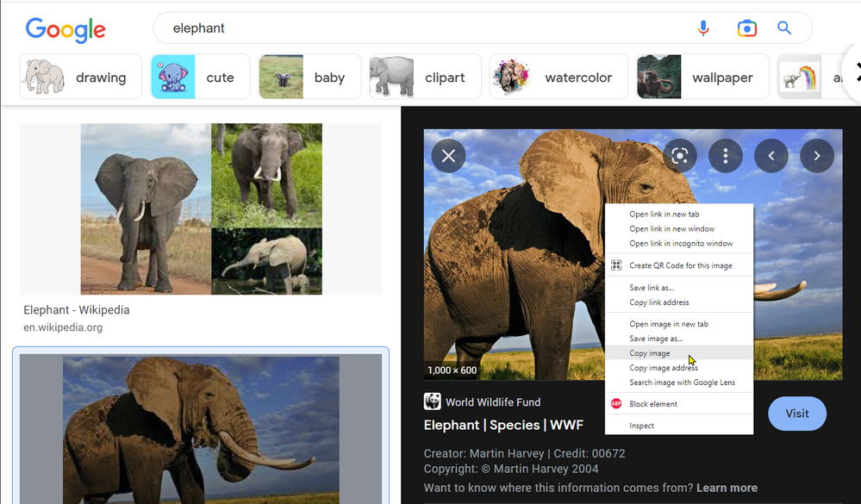Click Creator: Martin Harvey credit text
This screenshot has width=861, height=504.
pos(524,453)
